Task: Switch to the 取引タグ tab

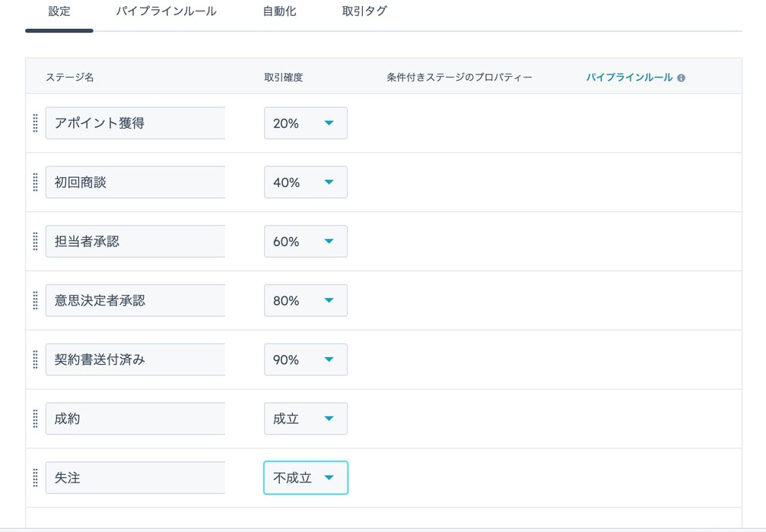Action: (x=364, y=11)
